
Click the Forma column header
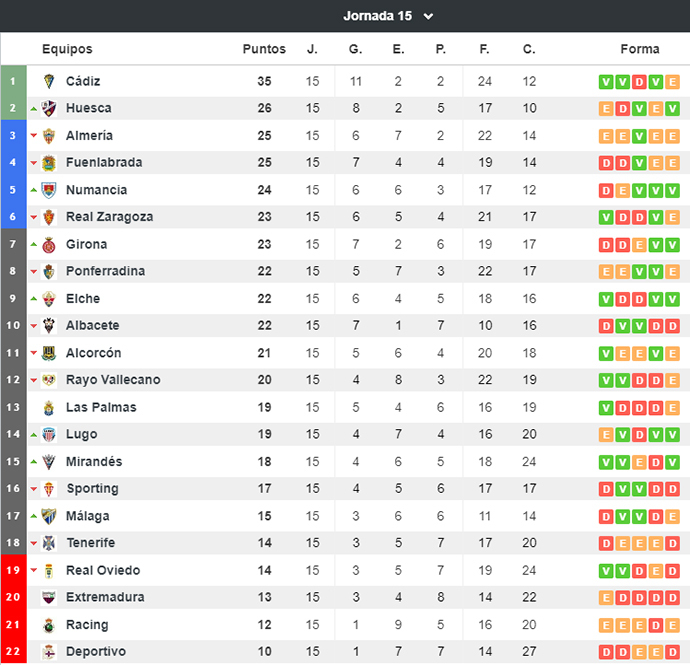coord(640,49)
